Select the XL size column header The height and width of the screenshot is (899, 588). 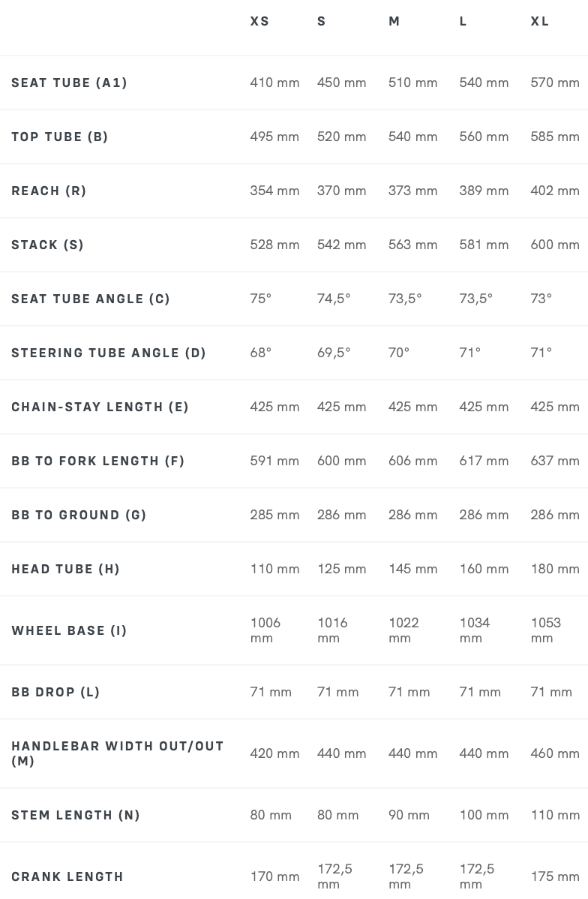[x=540, y=21]
